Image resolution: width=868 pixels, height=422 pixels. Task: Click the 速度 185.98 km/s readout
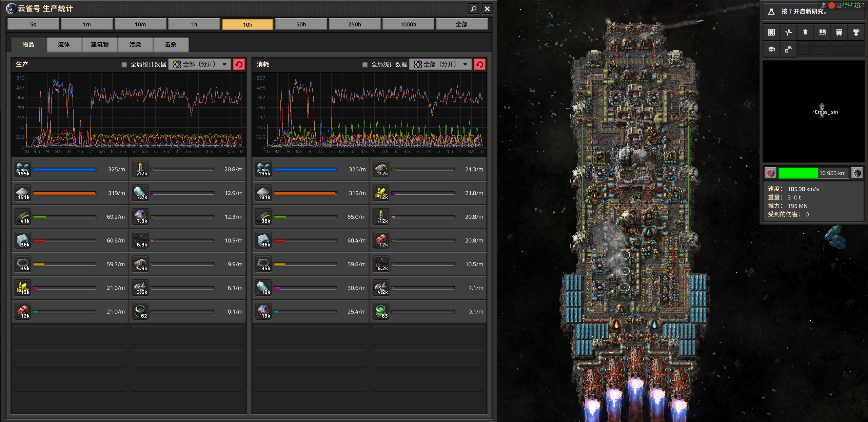[793, 189]
